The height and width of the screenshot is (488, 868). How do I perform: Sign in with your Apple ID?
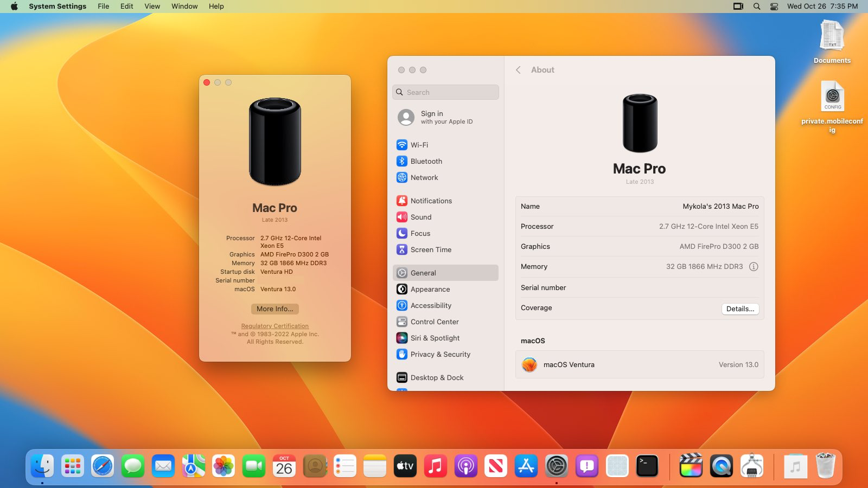tap(445, 117)
